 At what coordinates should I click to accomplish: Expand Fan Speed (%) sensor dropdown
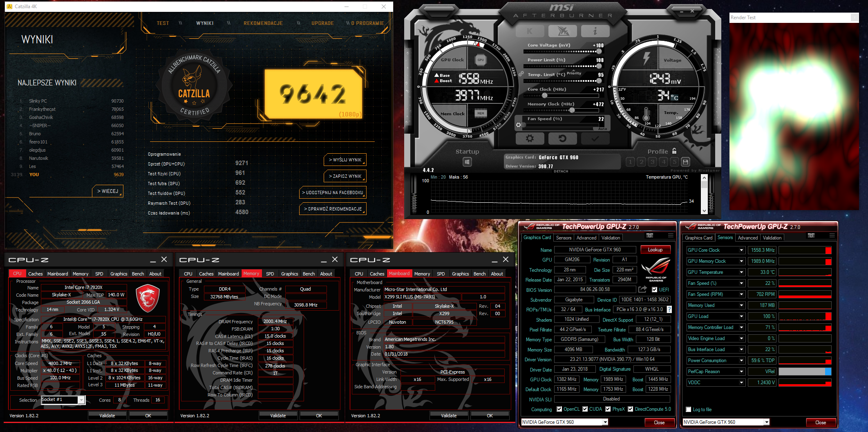pyautogui.click(x=741, y=283)
